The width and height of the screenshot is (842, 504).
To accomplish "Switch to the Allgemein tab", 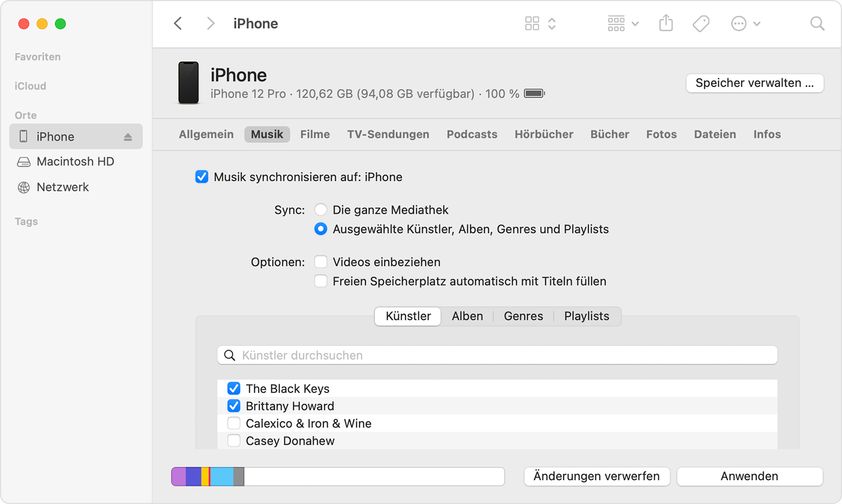I will click(206, 134).
